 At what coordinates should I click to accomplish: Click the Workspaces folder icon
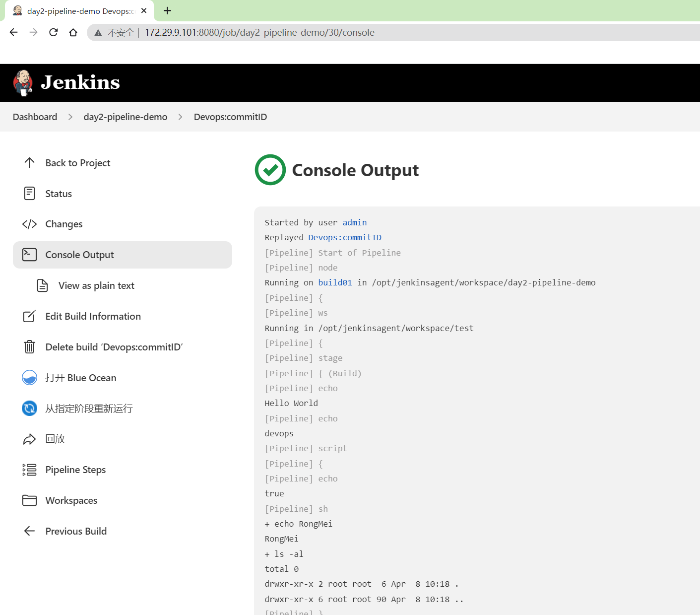click(29, 500)
